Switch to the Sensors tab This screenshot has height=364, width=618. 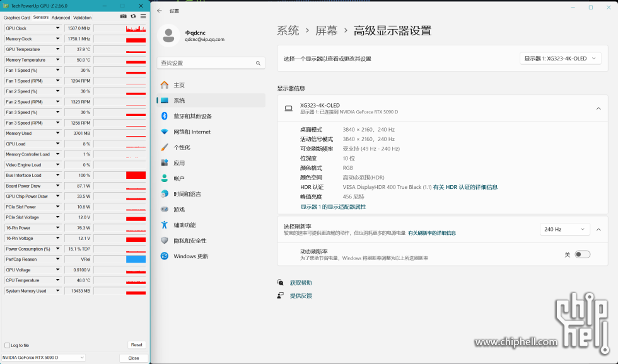[41, 17]
